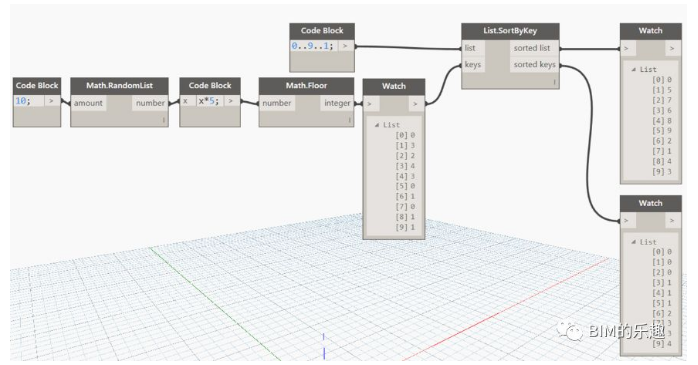Select row '[9] 4' in sorted keys Watch
This screenshot has width=698, height=365.
click(x=662, y=344)
